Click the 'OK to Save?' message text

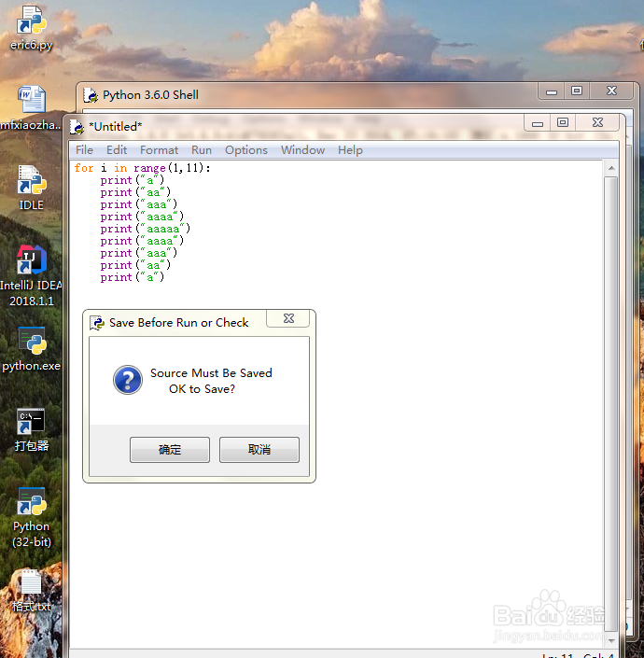(x=202, y=389)
